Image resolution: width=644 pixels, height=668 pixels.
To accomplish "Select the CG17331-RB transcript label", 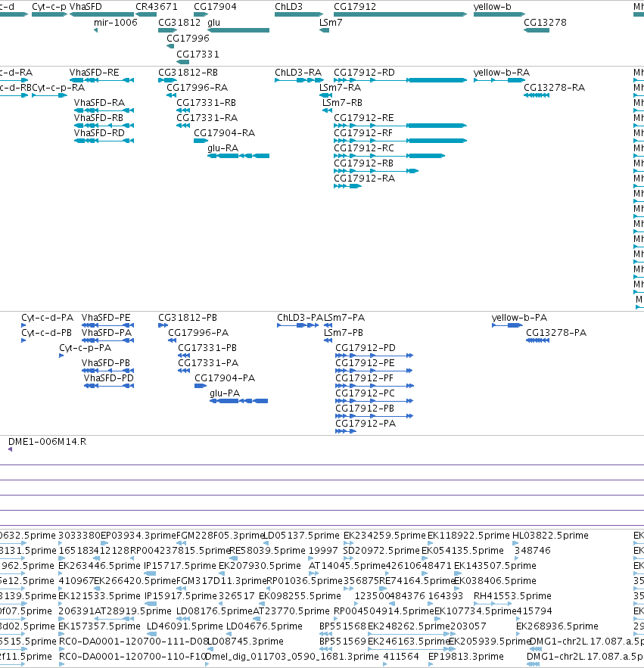I will [207, 103].
